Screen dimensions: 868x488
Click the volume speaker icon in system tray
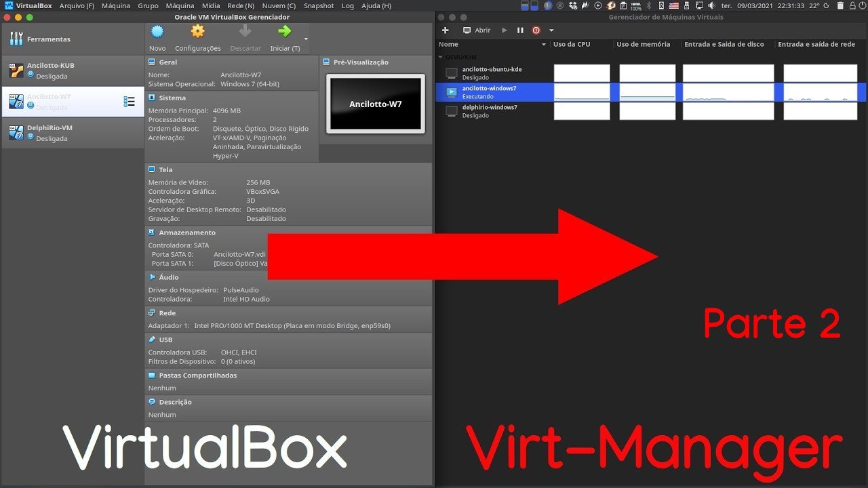[711, 5]
